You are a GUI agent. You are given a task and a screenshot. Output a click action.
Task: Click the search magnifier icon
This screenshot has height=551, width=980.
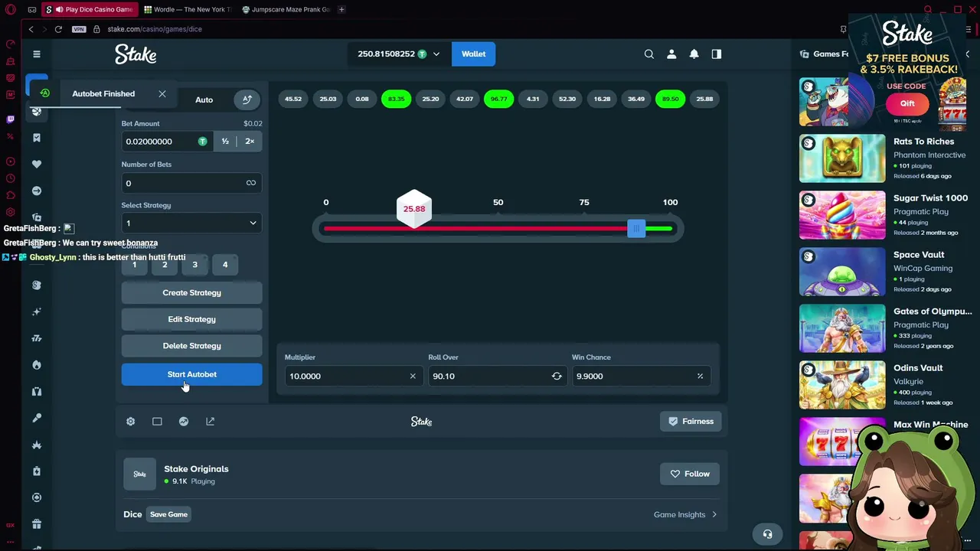click(x=649, y=54)
